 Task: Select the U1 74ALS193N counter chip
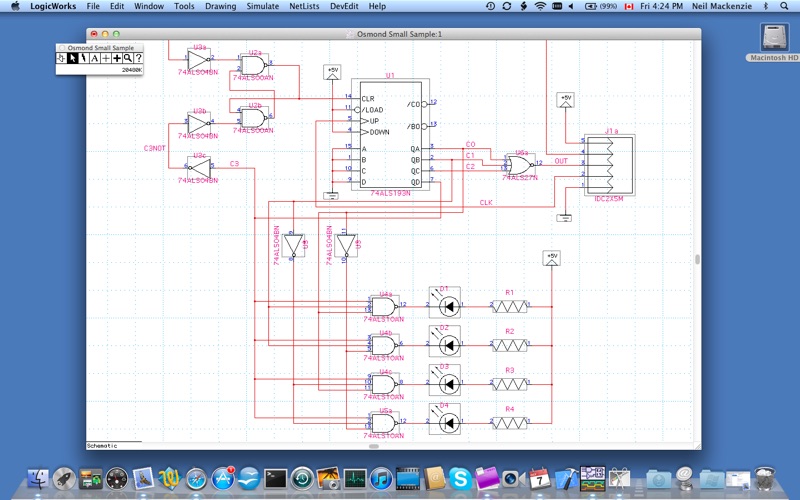click(390, 135)
